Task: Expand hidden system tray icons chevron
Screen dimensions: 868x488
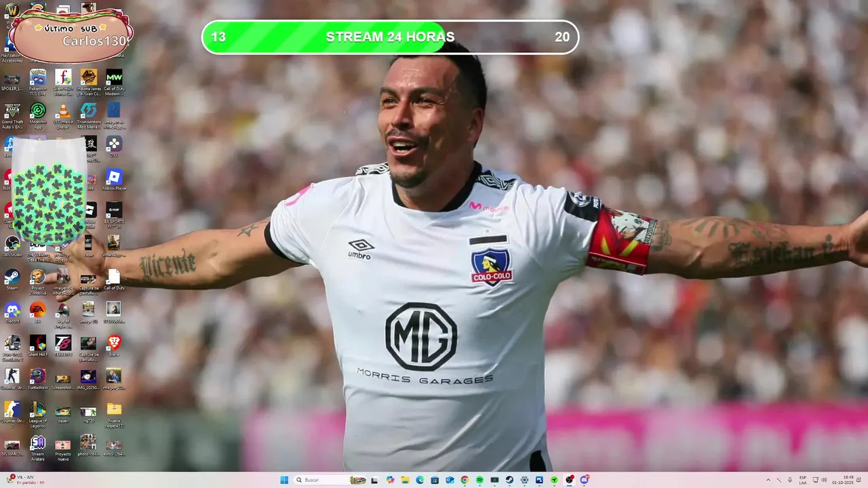Action: coord(768,480)
